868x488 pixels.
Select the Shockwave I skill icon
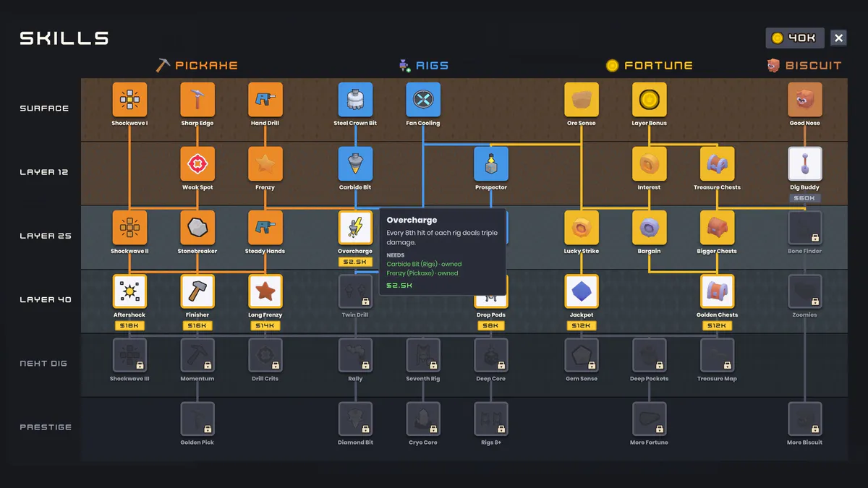(129, 100)
